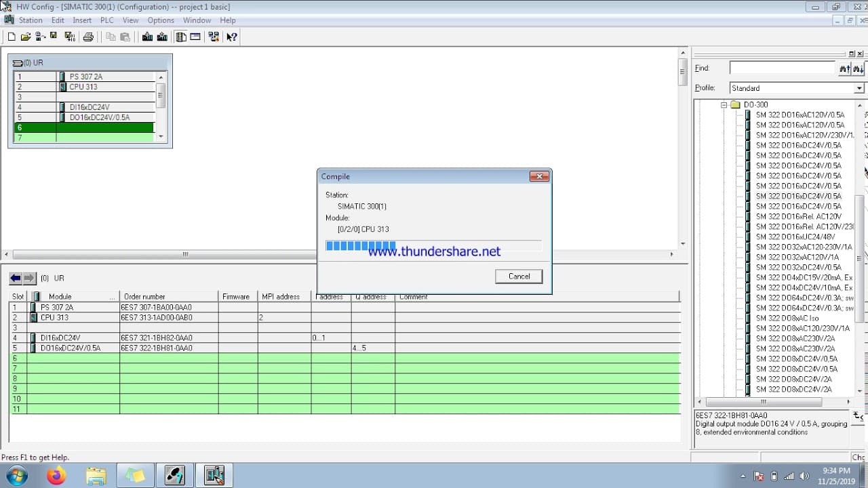The width and height of the screenshot is (868, 488).
Task: Open Firefox from the taskbar
Action: click(56, 476)
